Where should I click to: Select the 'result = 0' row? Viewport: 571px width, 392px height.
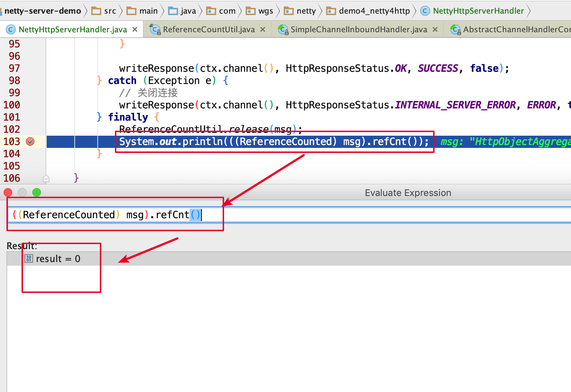[289, 259]
